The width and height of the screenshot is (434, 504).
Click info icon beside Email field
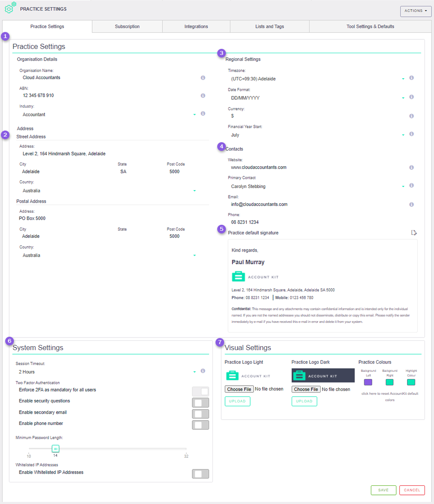(x=411, y=204)
